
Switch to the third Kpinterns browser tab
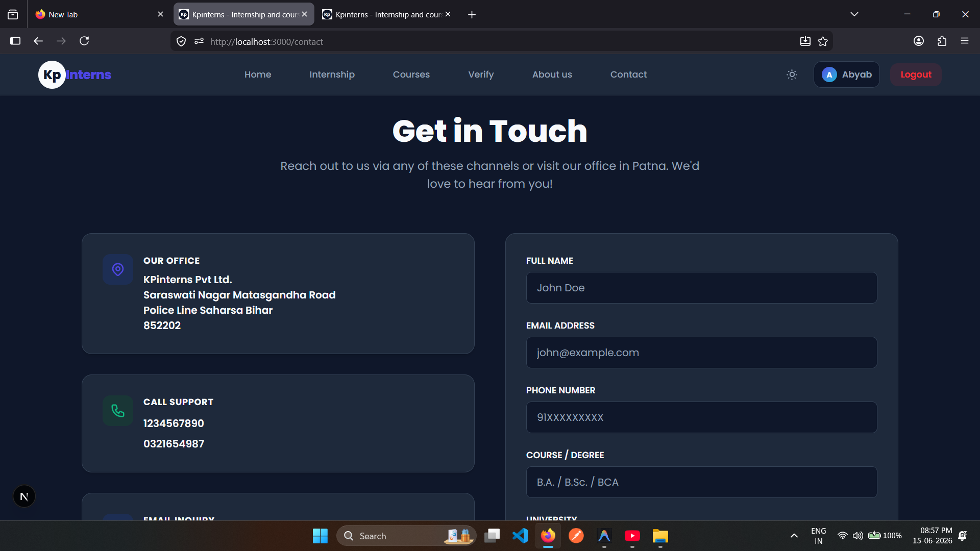click(x=386, y=14)
